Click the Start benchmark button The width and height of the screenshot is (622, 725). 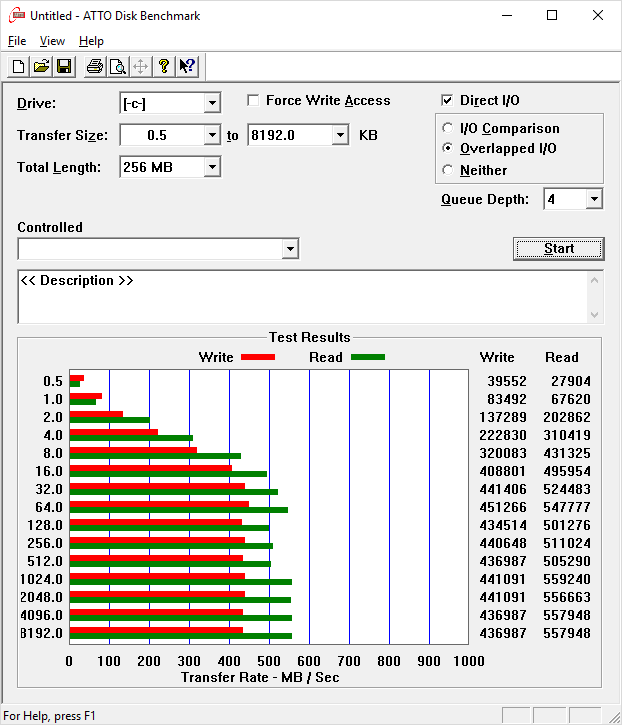point(559,249)
